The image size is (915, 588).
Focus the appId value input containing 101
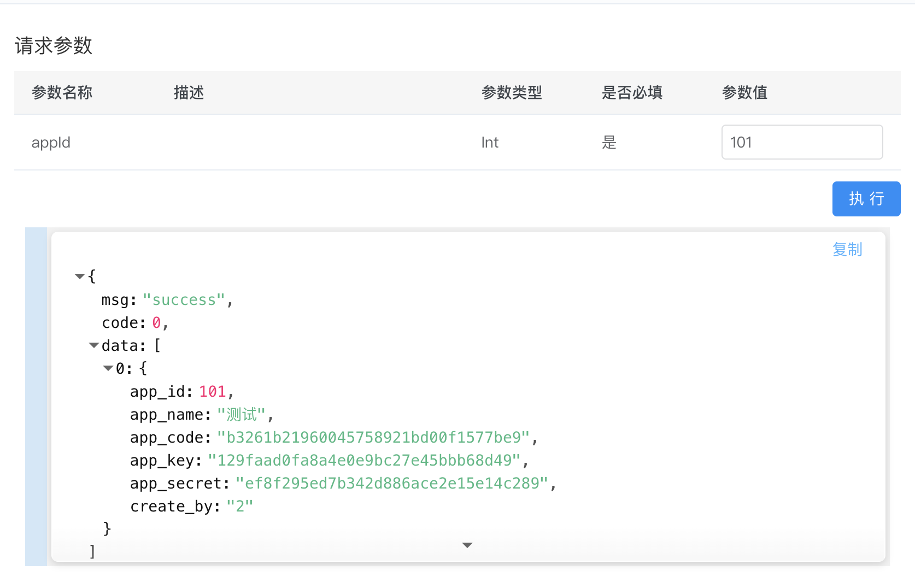click(801, 142)
